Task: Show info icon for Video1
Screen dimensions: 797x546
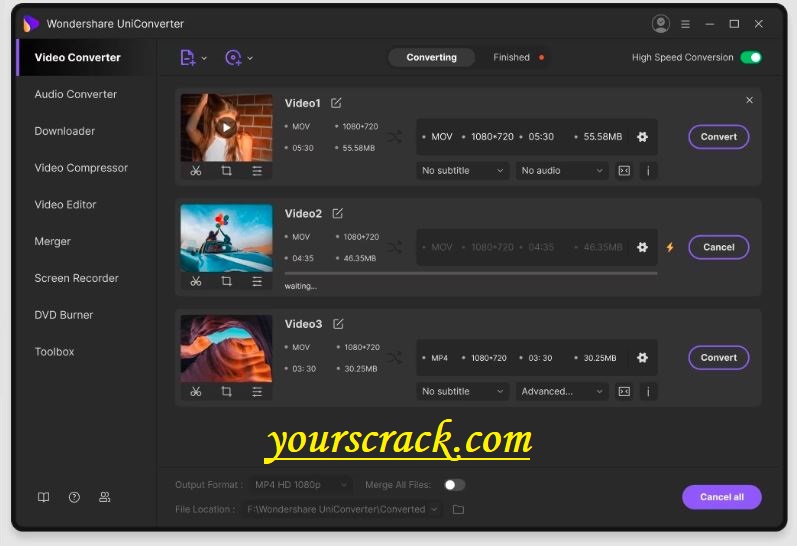Action: click(x=648, y=171)
